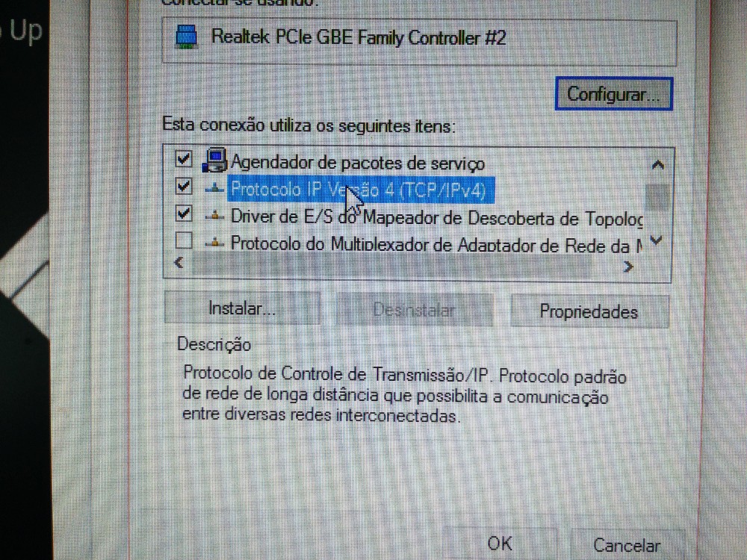Image resolution: width=747 pixels, height=560 pixels.
Task: Open Propriedades for the selected item
Action: [589, 311]
